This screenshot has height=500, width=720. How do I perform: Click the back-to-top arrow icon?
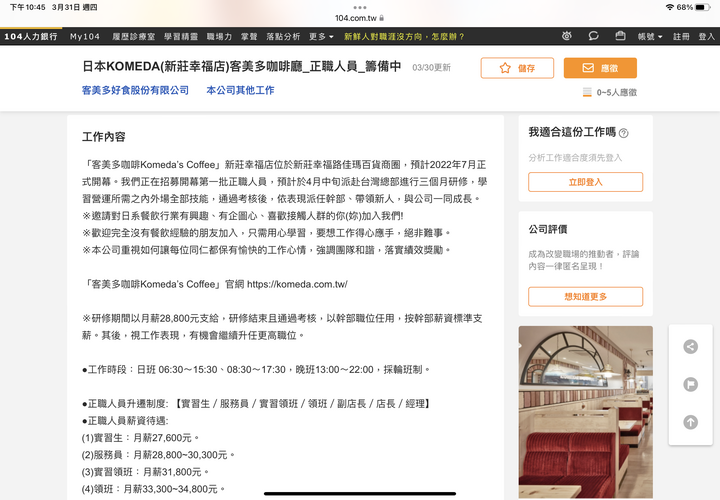tap(690, 422)
